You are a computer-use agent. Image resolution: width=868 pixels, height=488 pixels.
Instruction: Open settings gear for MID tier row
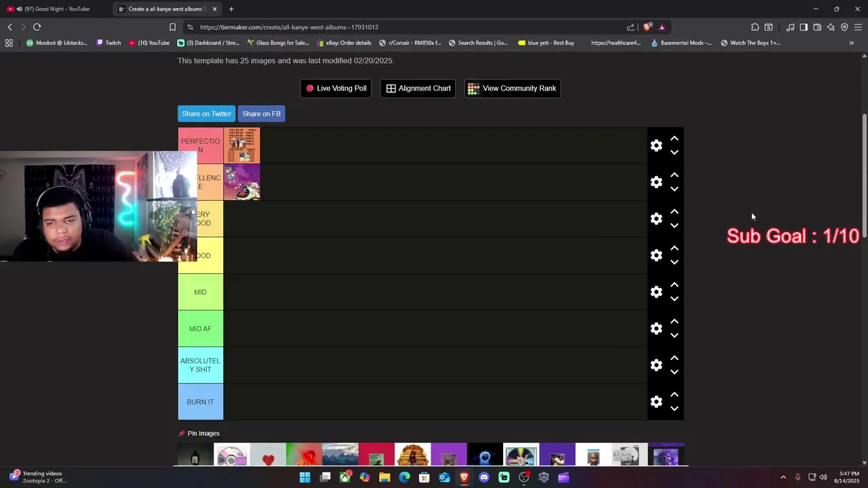[656, 292]
